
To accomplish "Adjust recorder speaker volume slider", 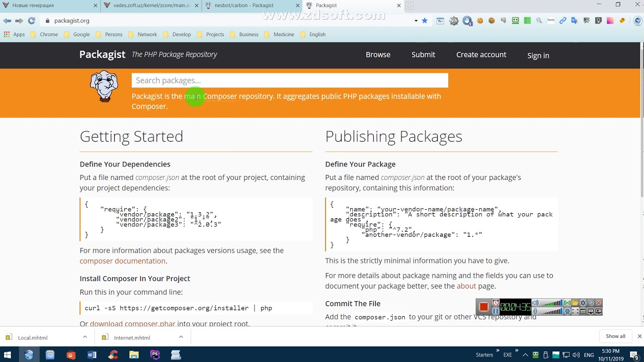I will [x=551, y=303].
